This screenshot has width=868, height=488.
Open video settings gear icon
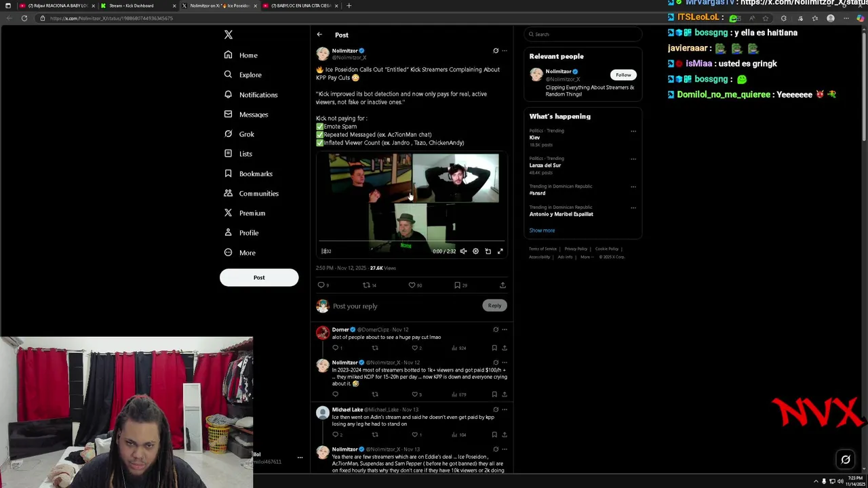[x=475, y=251]
